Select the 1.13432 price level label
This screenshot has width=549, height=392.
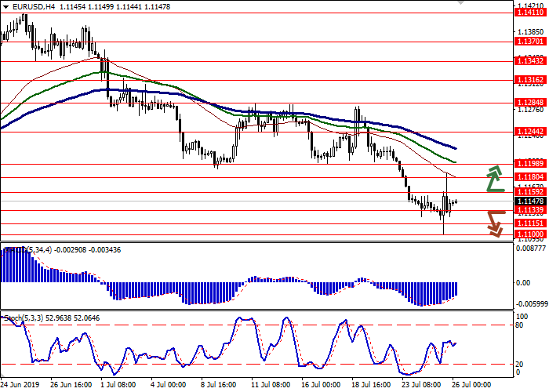coord(530,60)
